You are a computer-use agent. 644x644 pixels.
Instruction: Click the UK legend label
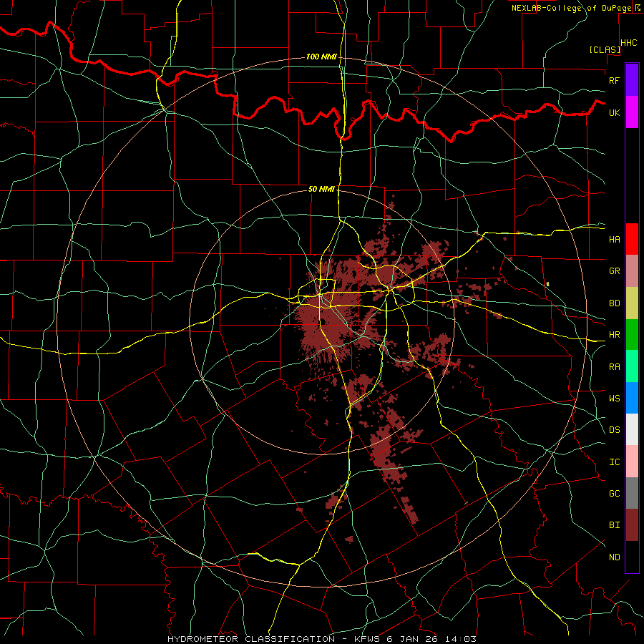614,112
